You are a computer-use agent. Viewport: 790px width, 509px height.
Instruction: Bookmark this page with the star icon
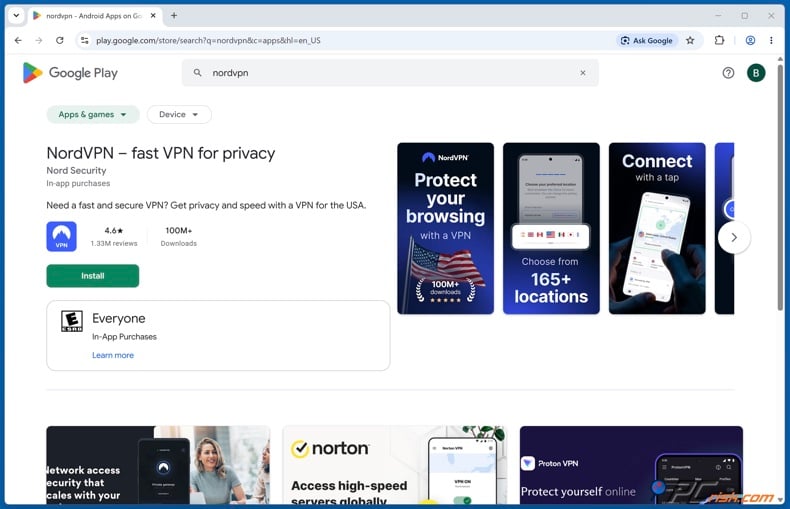(690, 40)
